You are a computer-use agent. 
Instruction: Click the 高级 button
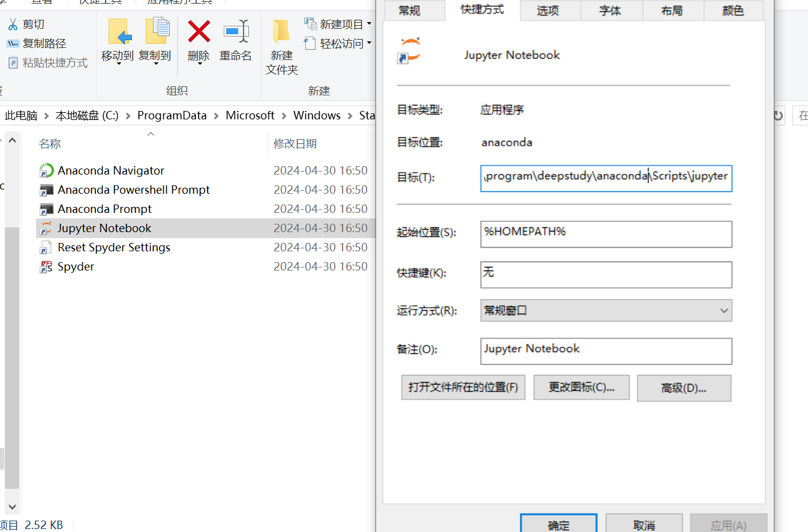click(x=684, y=388)
